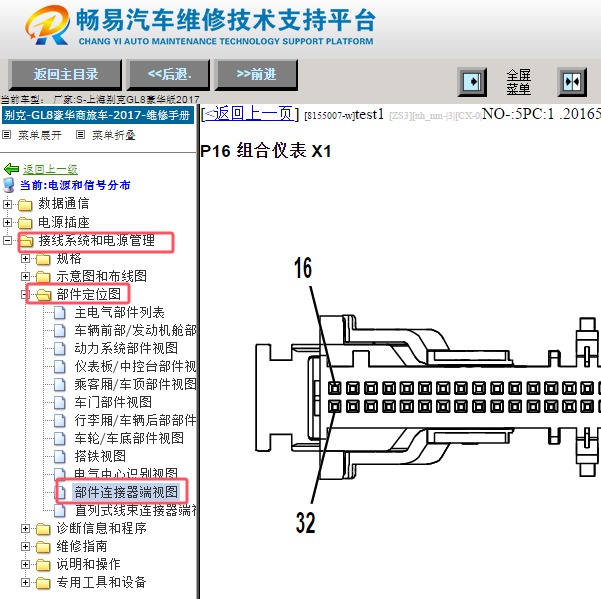Click the green back arrow icon
Image resolution: width=601 pixels, height=599 pixels.
[11, 169]
